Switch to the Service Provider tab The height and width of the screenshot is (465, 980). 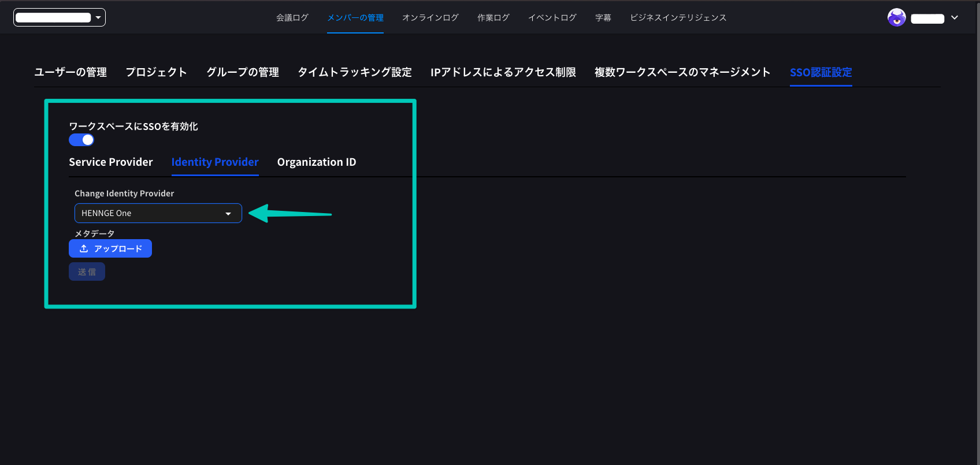[x=111, y=162]
